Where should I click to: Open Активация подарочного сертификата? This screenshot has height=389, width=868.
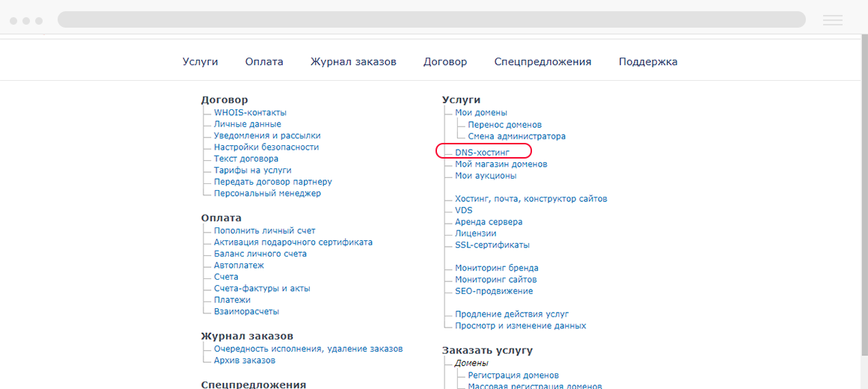293,242
